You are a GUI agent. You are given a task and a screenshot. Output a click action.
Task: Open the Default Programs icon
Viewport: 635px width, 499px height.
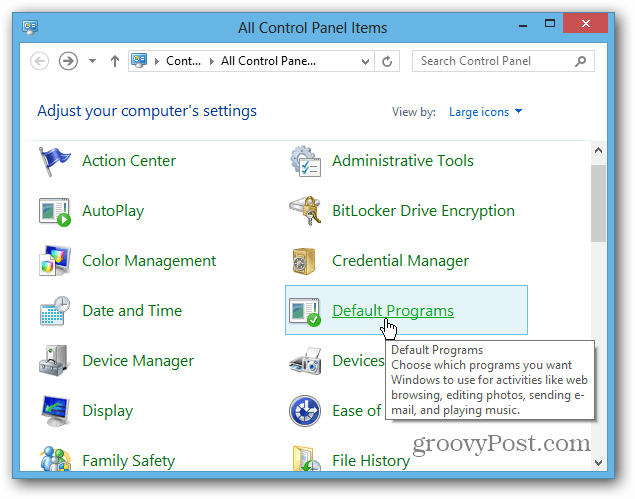[305, 311]
